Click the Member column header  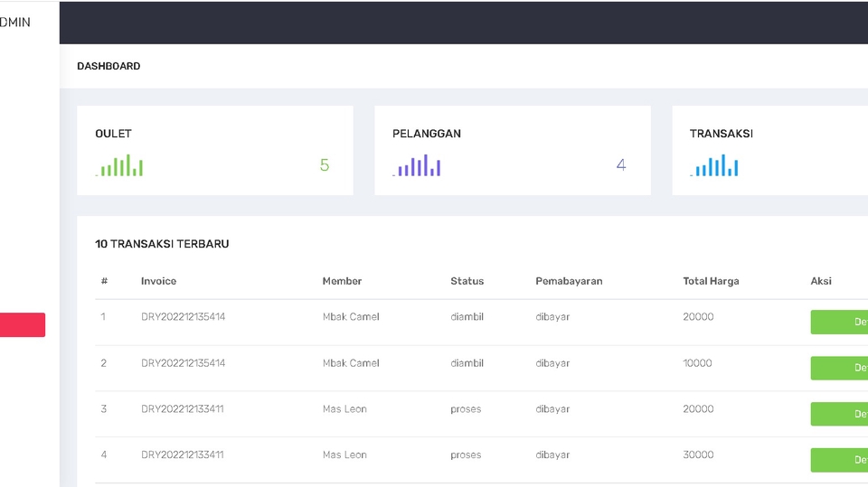point(342,281)
